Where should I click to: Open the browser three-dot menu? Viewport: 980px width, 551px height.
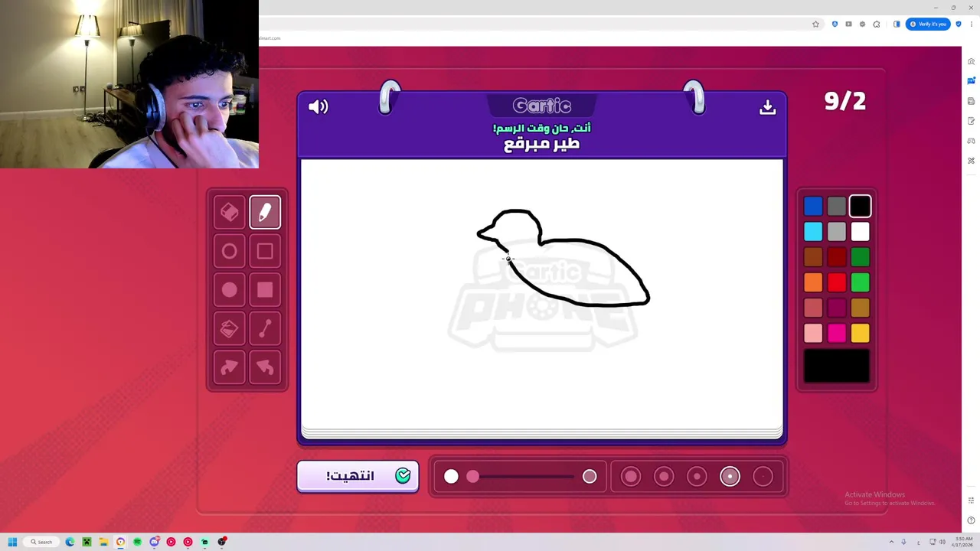point(970,24)
